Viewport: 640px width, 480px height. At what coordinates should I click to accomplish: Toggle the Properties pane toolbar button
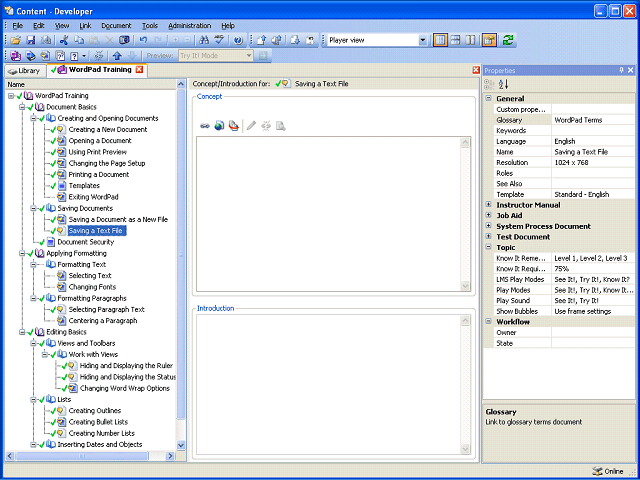point(489,40)
